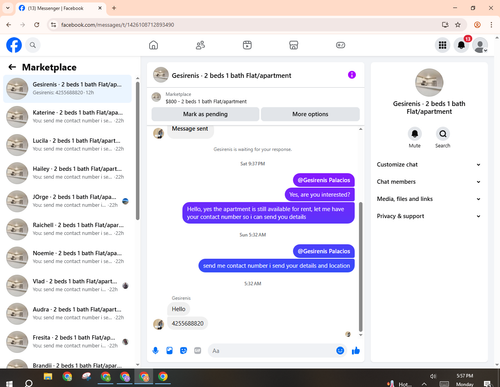
Task: Open listing profile picture in right panel
Action: click(429, 82)
